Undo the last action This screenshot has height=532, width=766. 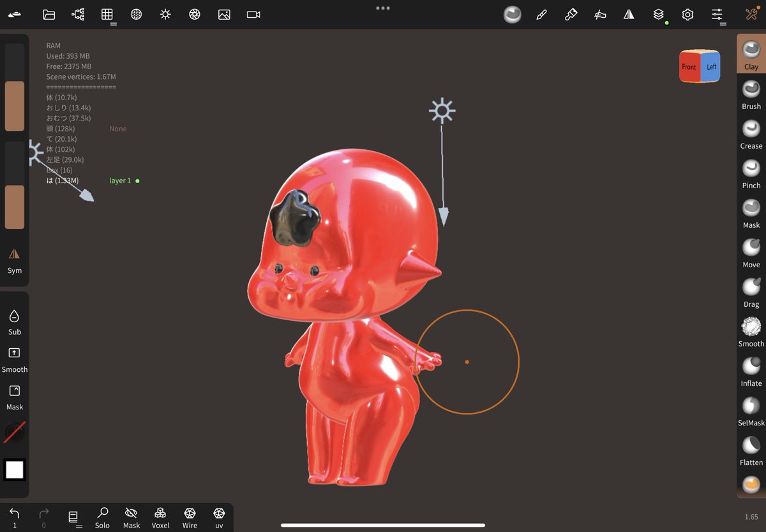tap(14, 517)
